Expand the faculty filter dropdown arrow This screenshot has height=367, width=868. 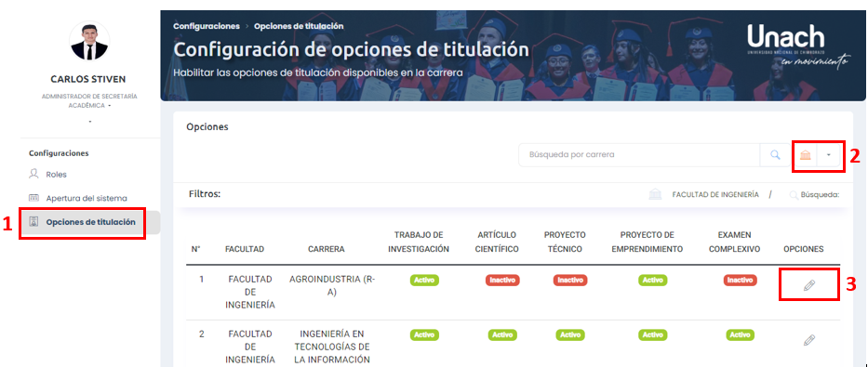coord(829,155)
